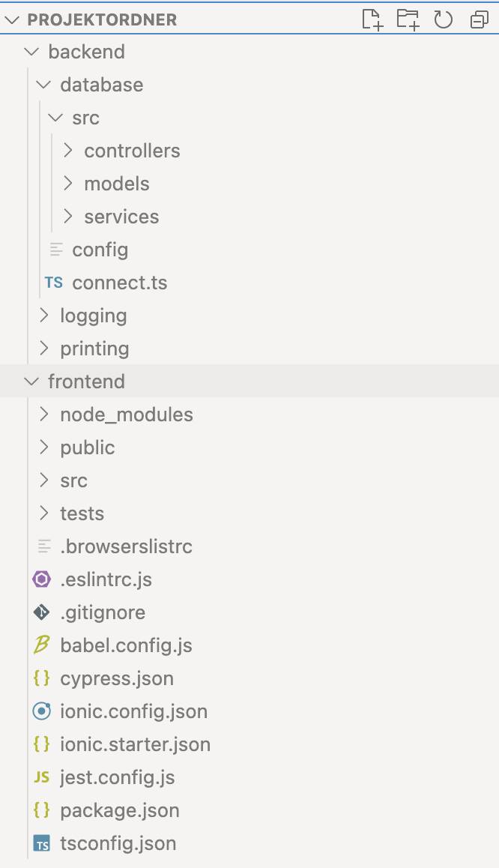499x868 pixels.
Task: Click the ESLint icon beside .eslintrc.js
Action: pos(41,579)
